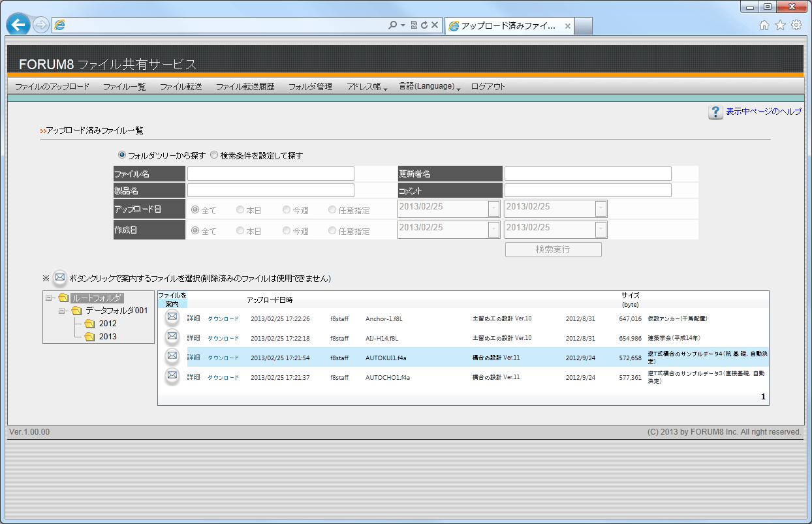This screenshot has height=524, width=812.
Task: Click the mail icon for AUTOKUI1.f4a
Action: tap(172, 356)
